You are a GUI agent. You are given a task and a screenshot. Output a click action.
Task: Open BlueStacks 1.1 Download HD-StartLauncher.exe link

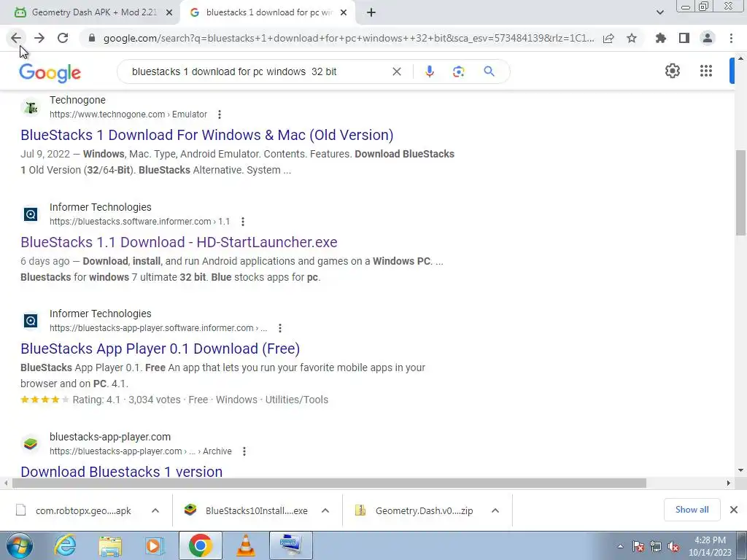tap(179, 242)
